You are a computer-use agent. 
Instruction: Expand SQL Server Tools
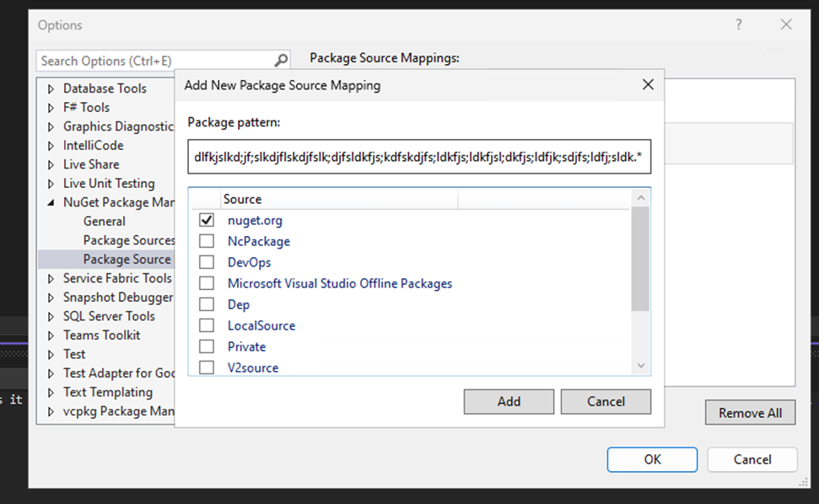click(x=52, y=316)
